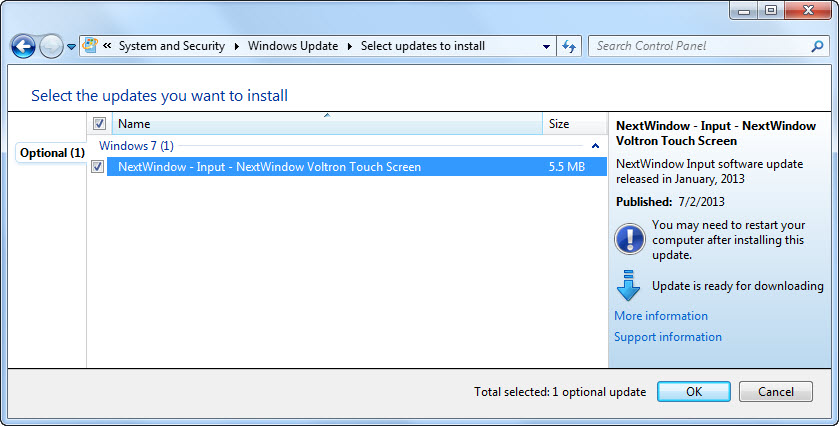Open the recent pages dropdown arrow
The height and width of the screenshot is (426, 839).
(71, 47)
